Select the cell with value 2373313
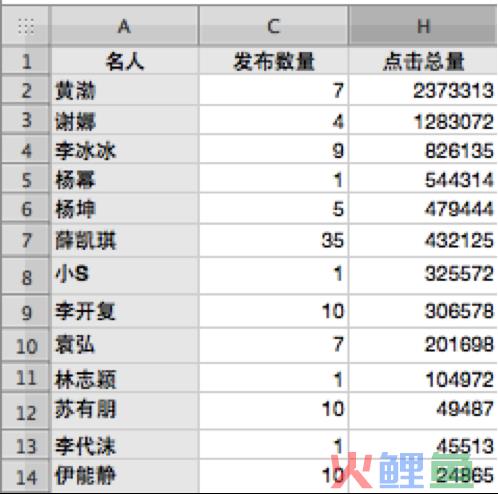 (x=423, y=90)
